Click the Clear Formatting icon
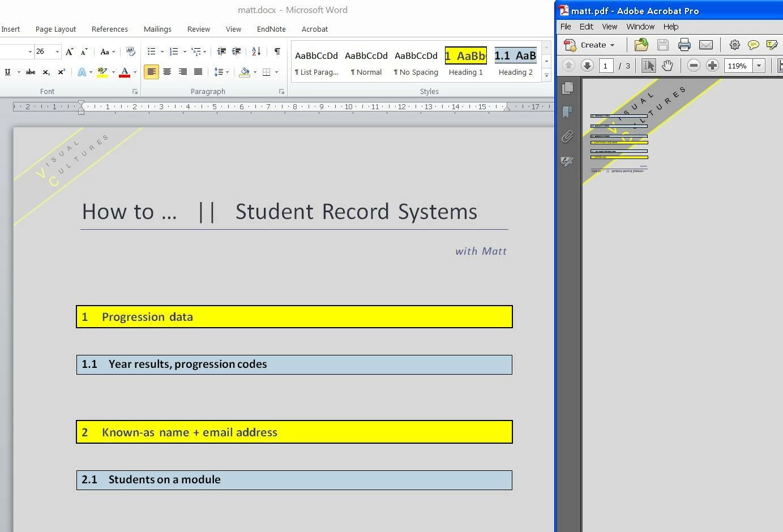The image size is (783, 532). click(130, 52)
